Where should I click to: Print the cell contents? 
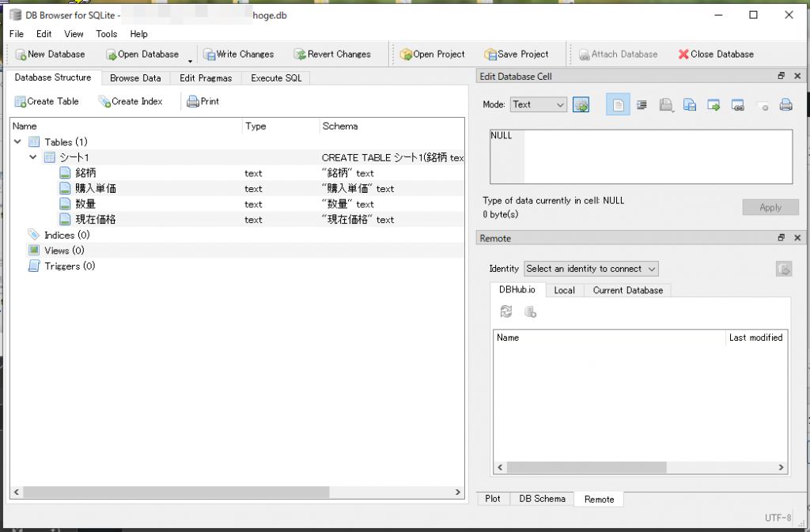(785, 104)
